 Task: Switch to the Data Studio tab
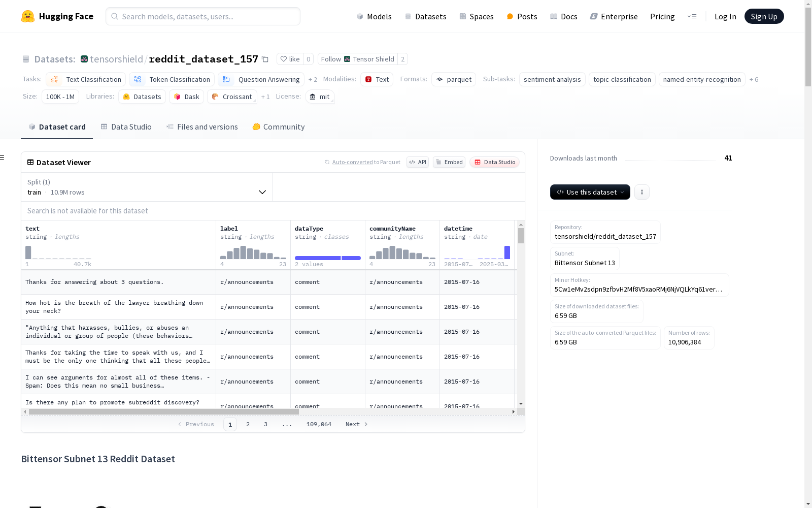tap(126, 127)
